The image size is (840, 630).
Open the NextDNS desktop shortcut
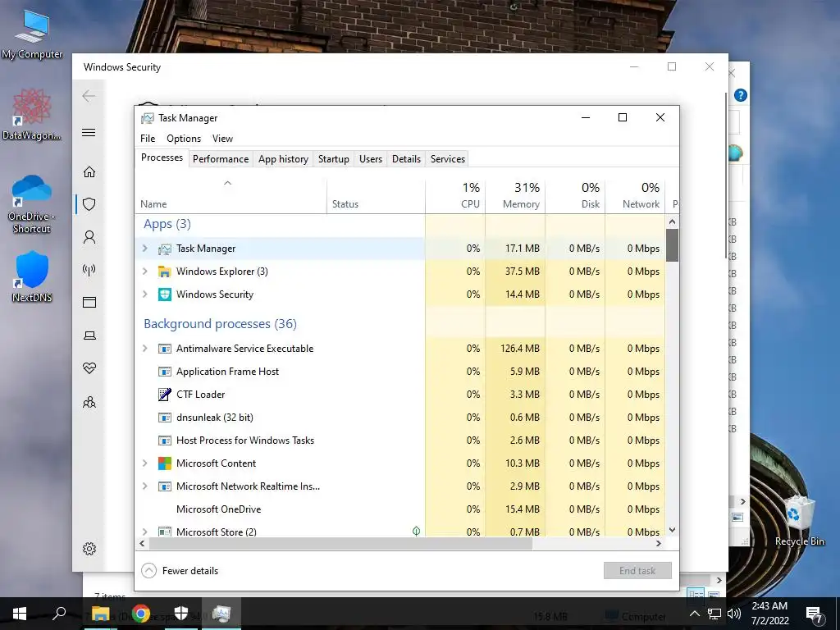pyautogui.click(x=32, y=276)
